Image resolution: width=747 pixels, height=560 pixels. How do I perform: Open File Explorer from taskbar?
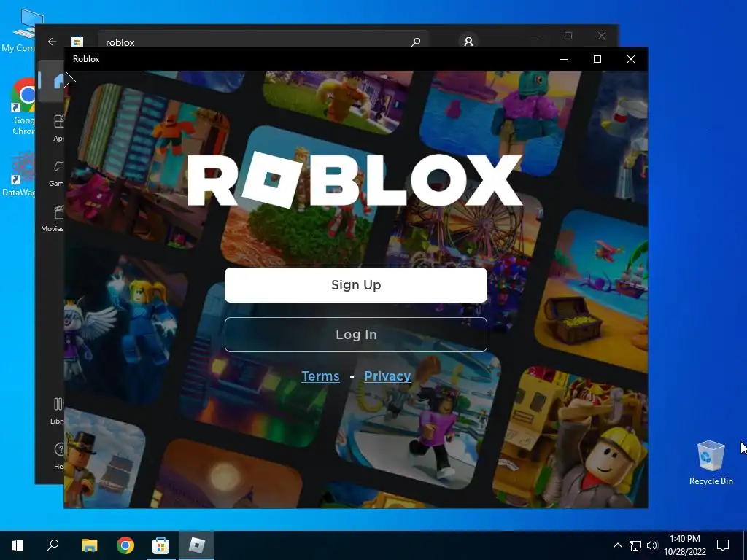(x=89, y=545)
